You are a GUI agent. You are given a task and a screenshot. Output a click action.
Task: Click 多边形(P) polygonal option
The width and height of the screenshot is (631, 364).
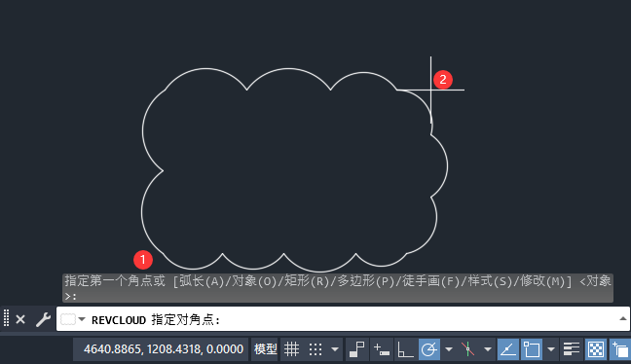(x=365, y=280)
